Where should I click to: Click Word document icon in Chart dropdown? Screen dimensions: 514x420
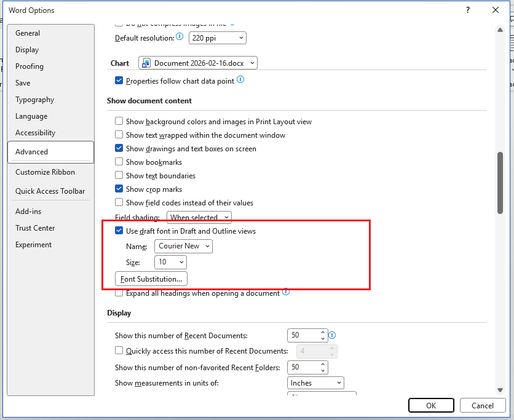click(x=146, y=63)
